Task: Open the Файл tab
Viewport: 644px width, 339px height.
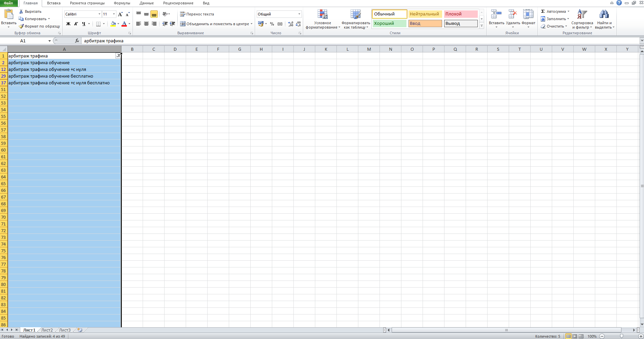Action: 8,3
